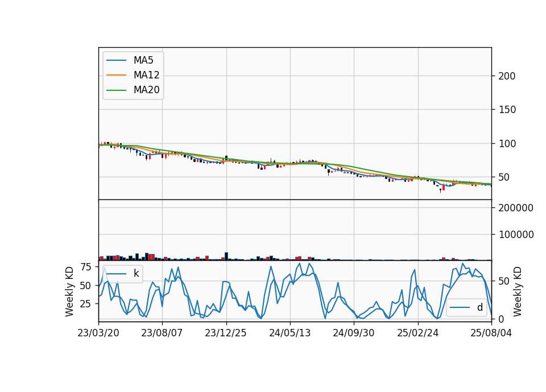Click the 100 price axis tick label

point(507,143)
